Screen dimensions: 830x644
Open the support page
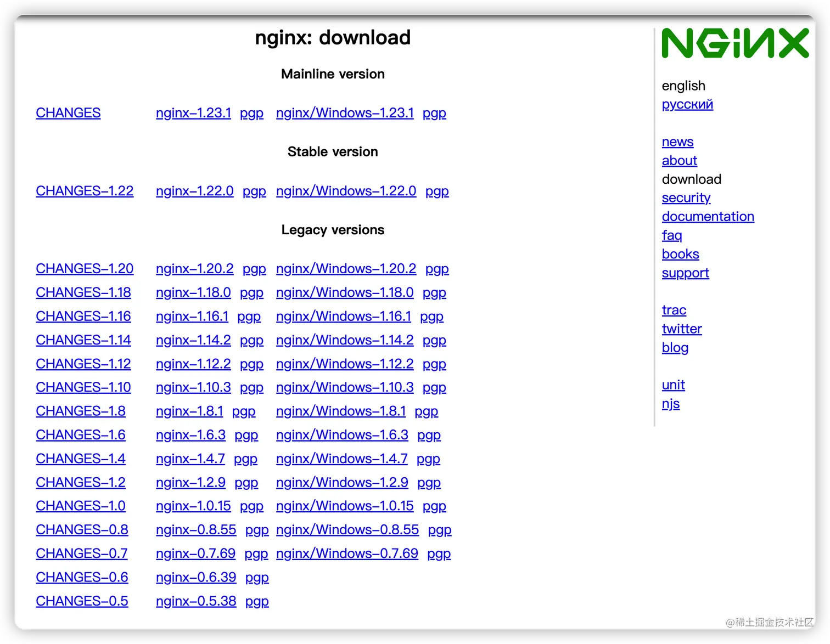coord(685,273)
